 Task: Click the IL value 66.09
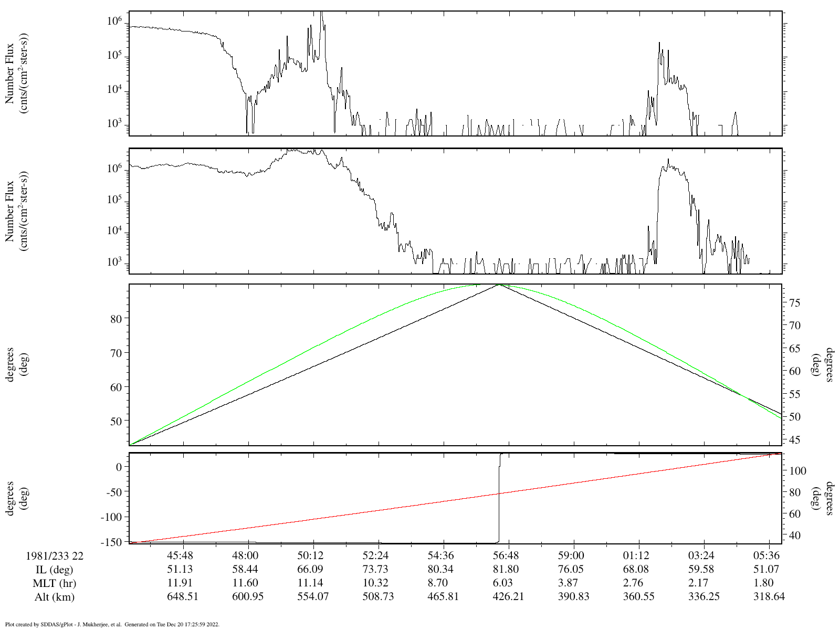coord(310,569)
